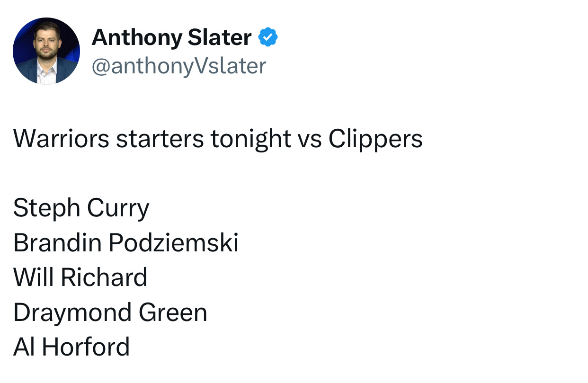The image size is (588, 383).
Task: Click the surname "Curry"
Action: 118,208
